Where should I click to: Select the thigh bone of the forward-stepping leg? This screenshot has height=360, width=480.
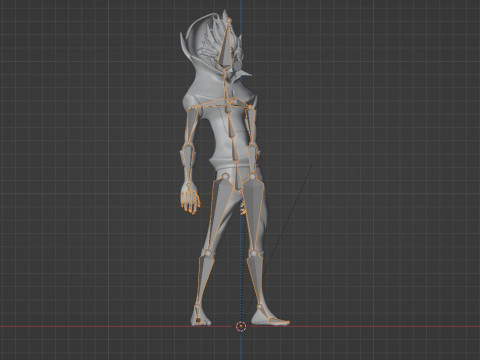click(x=254, y=213)
